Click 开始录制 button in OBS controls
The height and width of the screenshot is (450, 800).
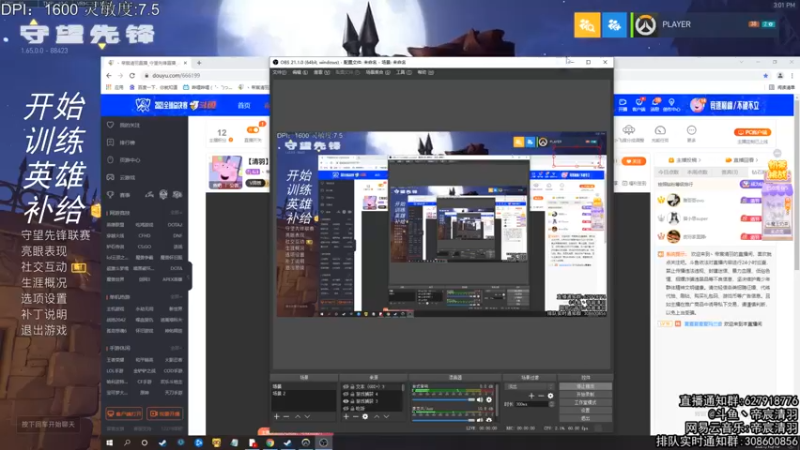click(586, 394)
